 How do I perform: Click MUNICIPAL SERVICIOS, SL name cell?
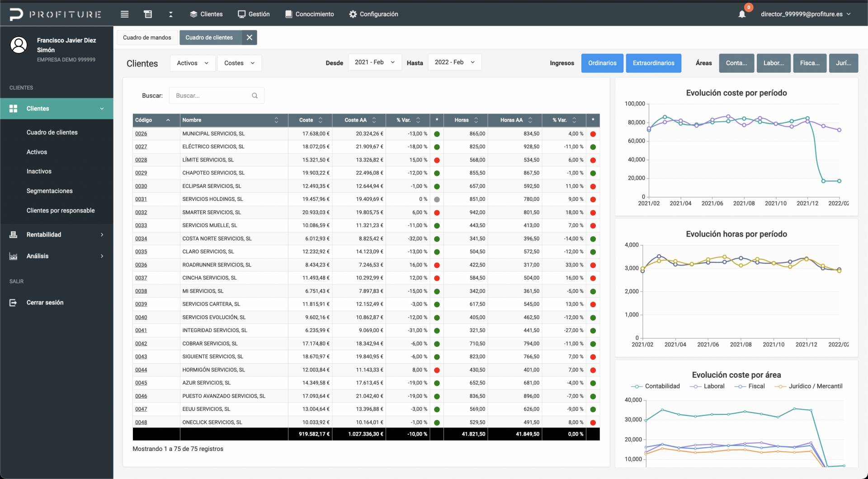coord(234,134)
